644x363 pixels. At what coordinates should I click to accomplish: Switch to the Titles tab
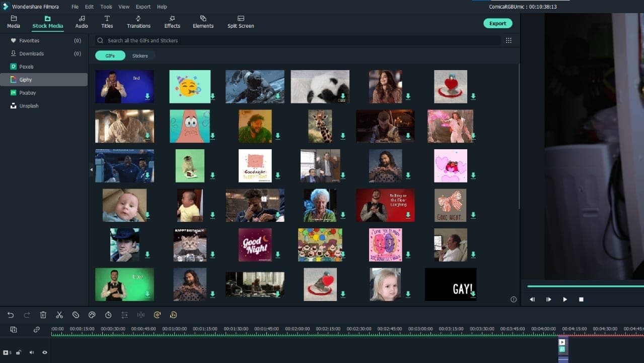[107, 22]
